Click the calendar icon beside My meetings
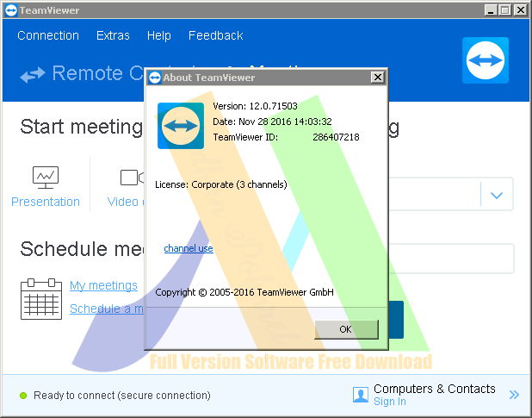The image size is (532, 418). pyautogui.click(x=41, y=299)
